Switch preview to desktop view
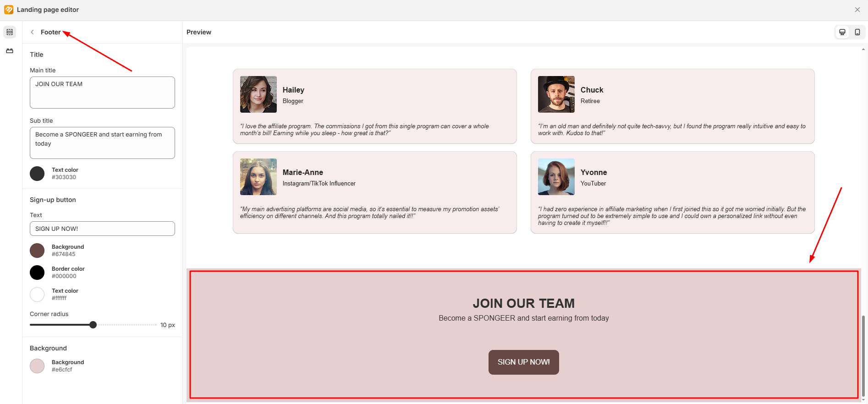 (842, 32)
